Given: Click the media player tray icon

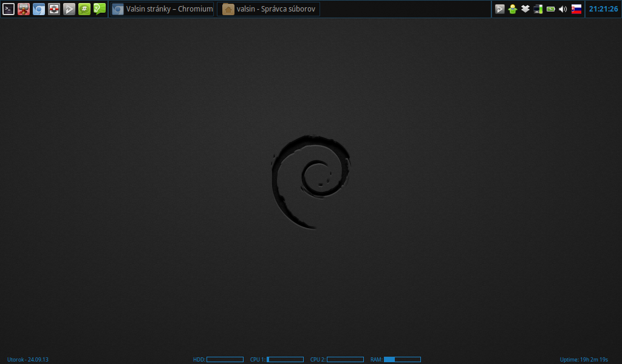Looking at the screenshot, I should (500, 9).
